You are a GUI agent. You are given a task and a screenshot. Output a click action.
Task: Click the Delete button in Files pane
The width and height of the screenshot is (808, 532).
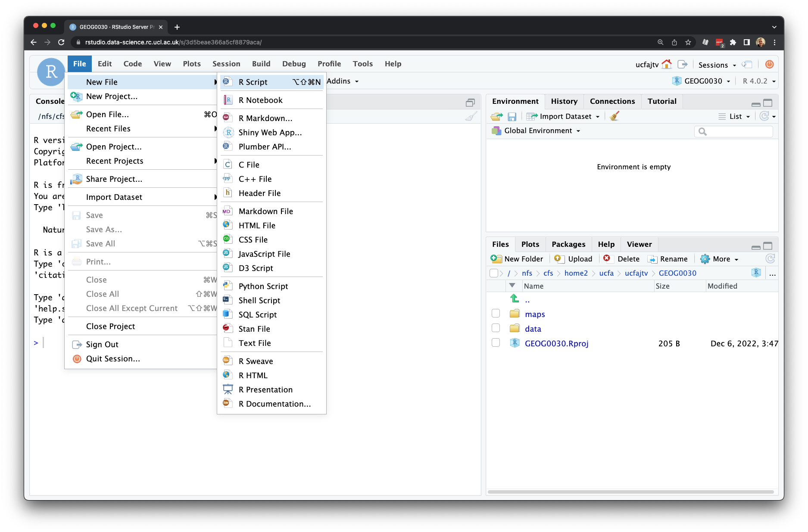(621, 259)
